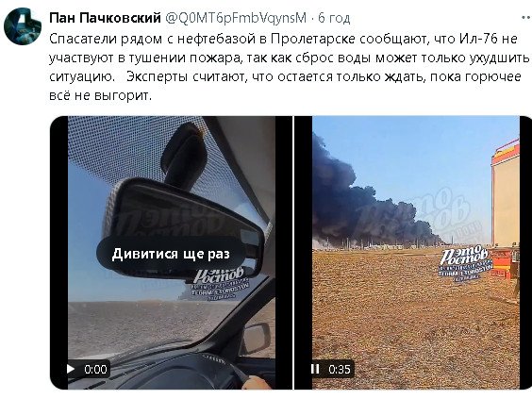Open the right video showing the field
This screenshot has width=532, height=399.
pyautogui.click(x=413, y=253)
